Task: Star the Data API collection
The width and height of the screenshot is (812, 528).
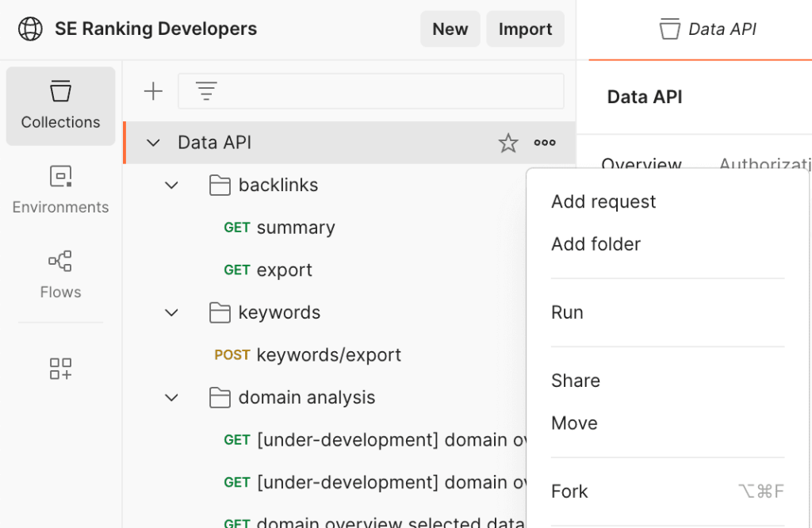Action: click(x=508, y=143)
